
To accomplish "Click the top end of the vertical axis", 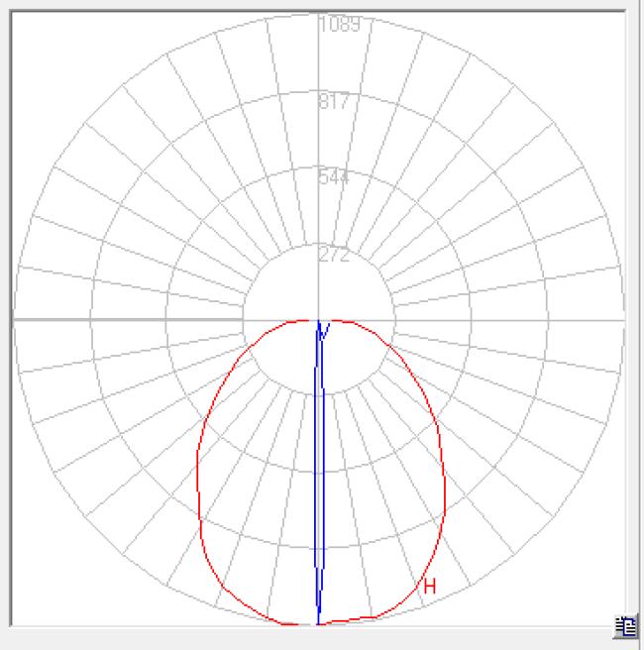I will pyautogui.click(x=318, y=16).
